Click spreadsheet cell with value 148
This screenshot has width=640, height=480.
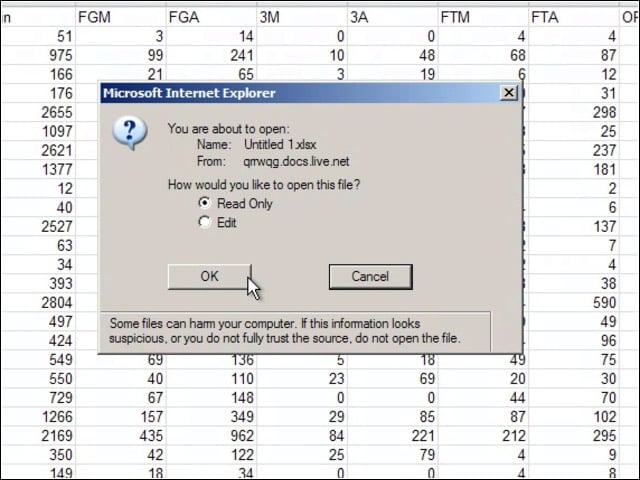(211, 398)
